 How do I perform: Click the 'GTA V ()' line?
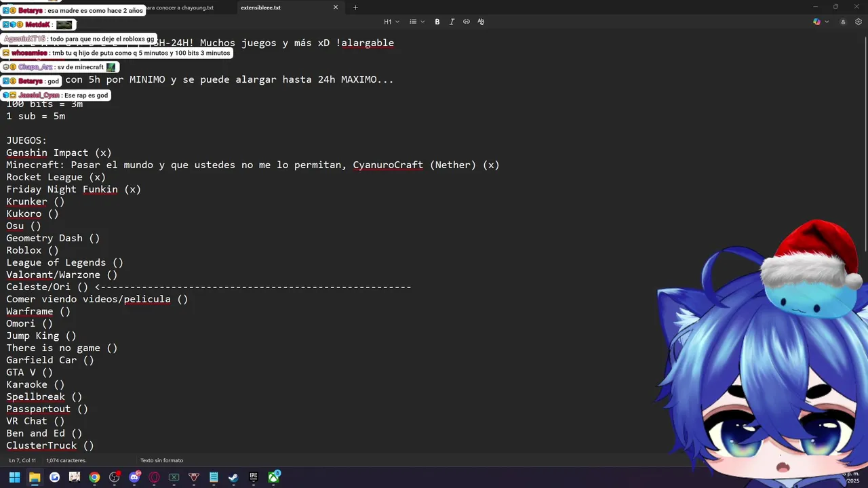point(30,372)
